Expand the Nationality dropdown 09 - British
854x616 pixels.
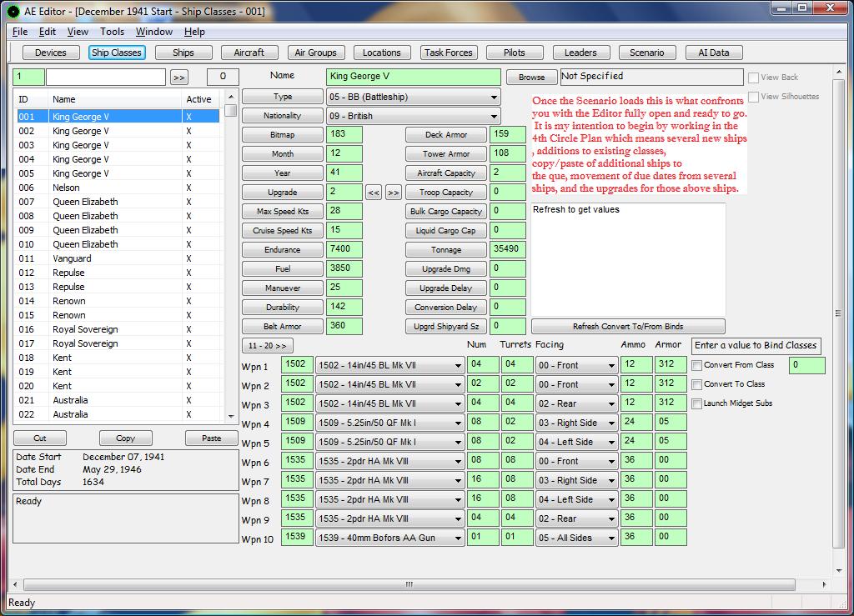[x=414, y=116]
